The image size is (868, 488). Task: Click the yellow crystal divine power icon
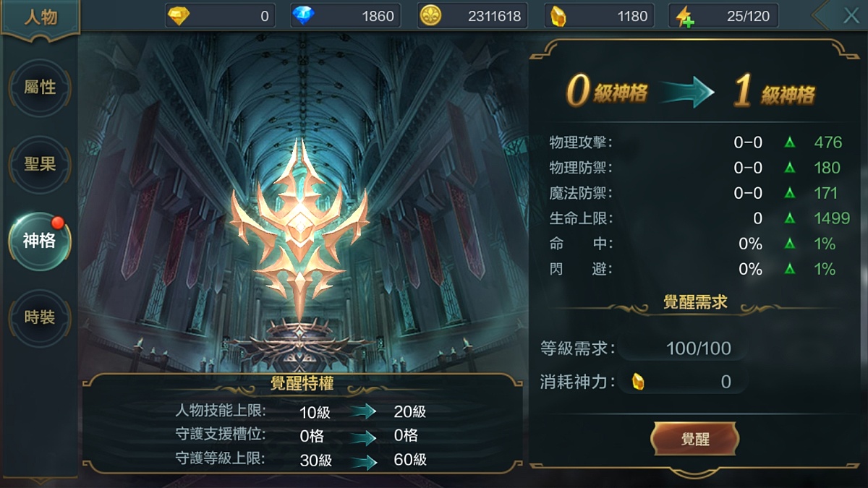[x=557, y=15]
